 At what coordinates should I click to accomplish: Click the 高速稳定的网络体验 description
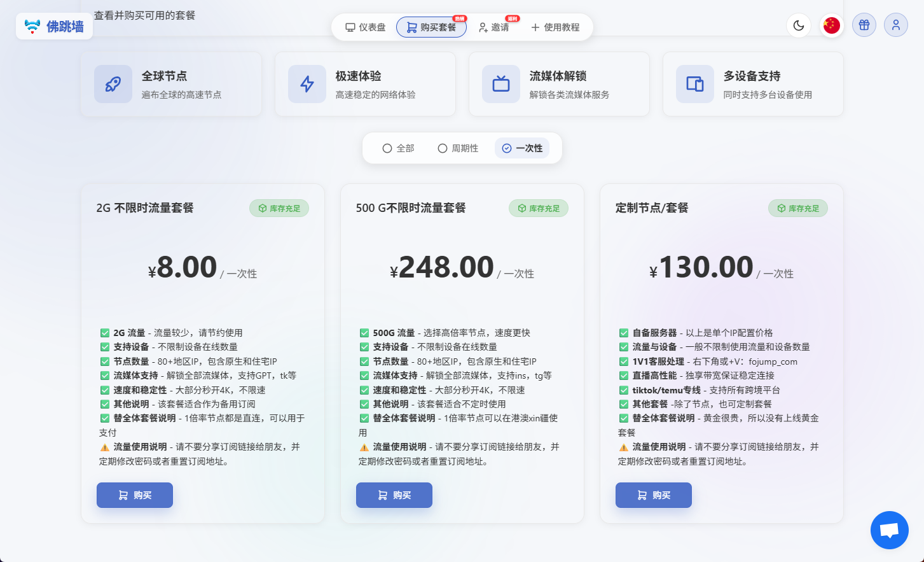click(x=375, y=95)
